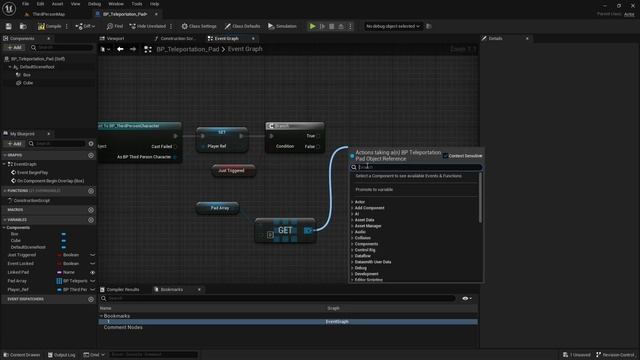This screenshot has height=360, width=640.
Task: Toggle the Context Sensitive checkbox
Action: click(x=445, y=156)
